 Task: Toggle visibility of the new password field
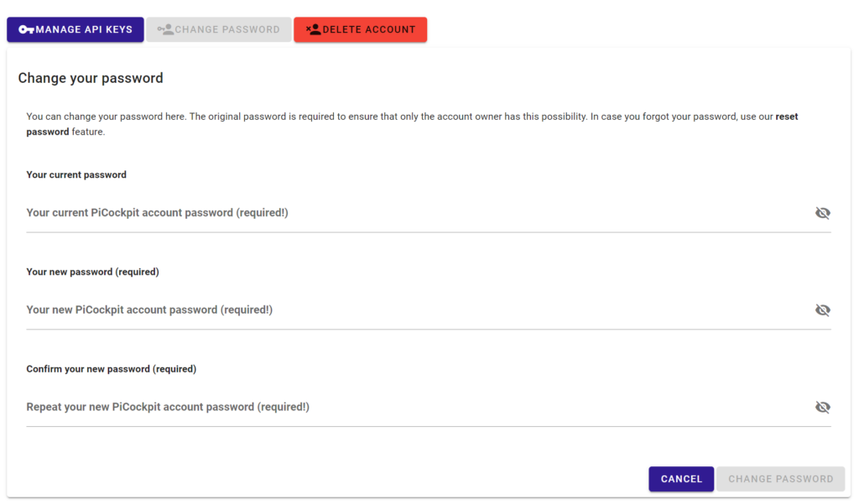click(x=822, y=310)
